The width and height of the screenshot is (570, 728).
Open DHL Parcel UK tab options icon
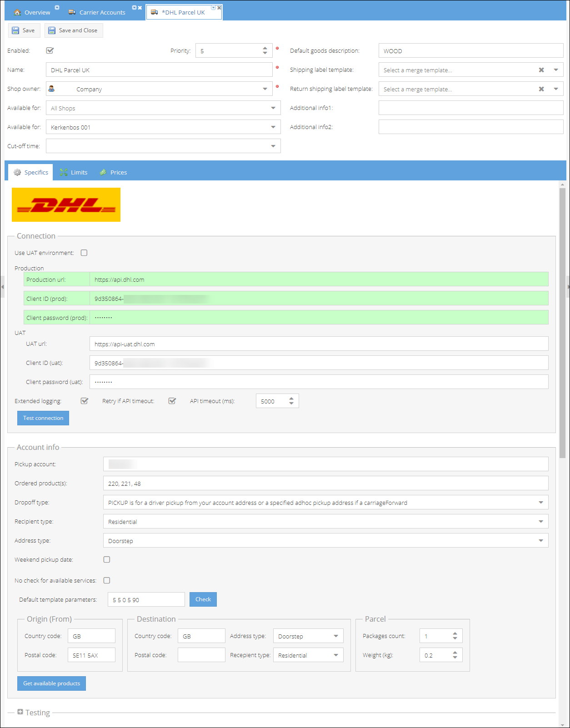coord(214,8)
